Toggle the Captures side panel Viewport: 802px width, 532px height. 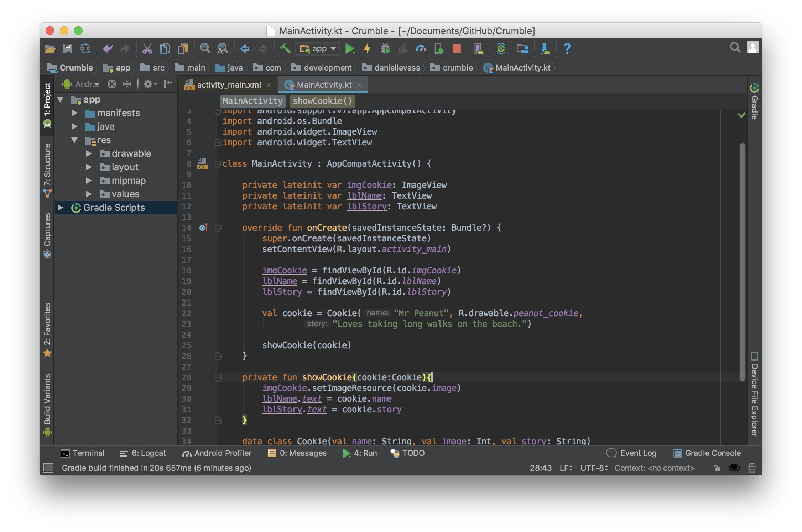(47, 235)
